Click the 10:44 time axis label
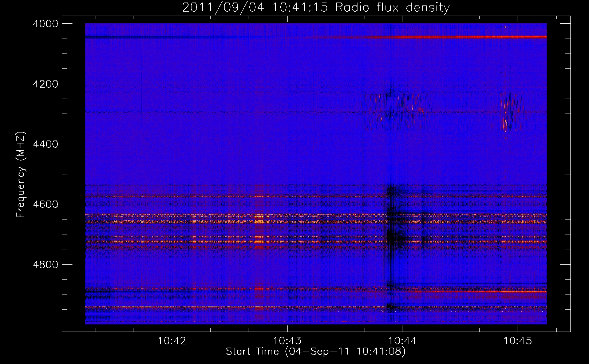 pos(402,341)
